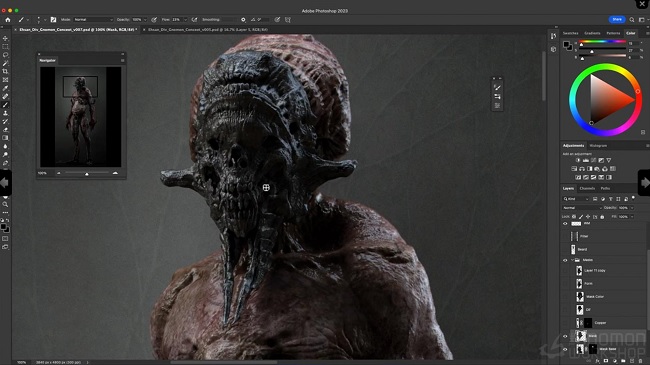Zoom out with Navigator small mountain icon

click(58, 173)
